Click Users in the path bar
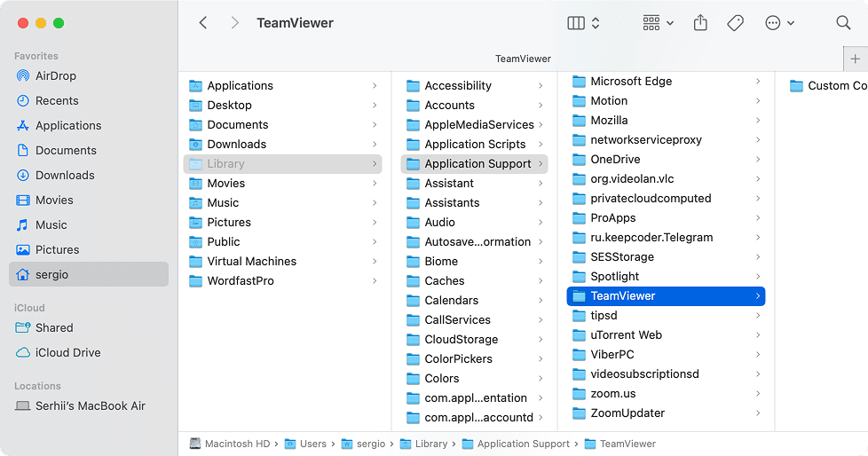This screenshot has height=456, width=868. pyautogui.click(x=305, y=444)
